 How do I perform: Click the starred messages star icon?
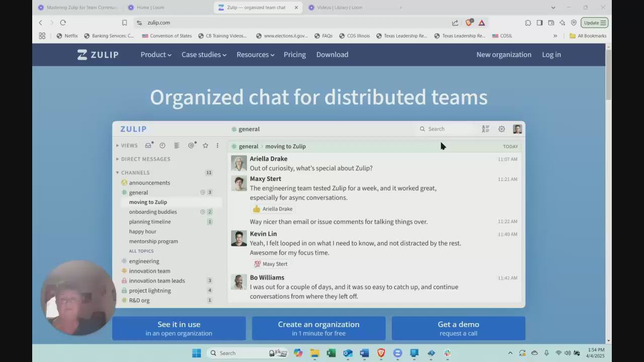click(205, 145)
